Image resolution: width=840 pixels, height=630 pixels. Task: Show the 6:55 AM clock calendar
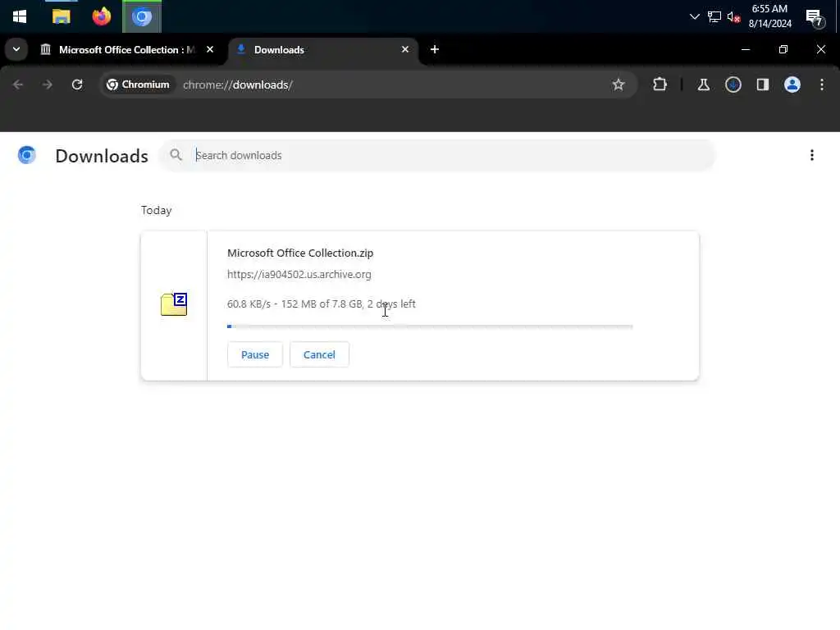click(x=769, y=16)
